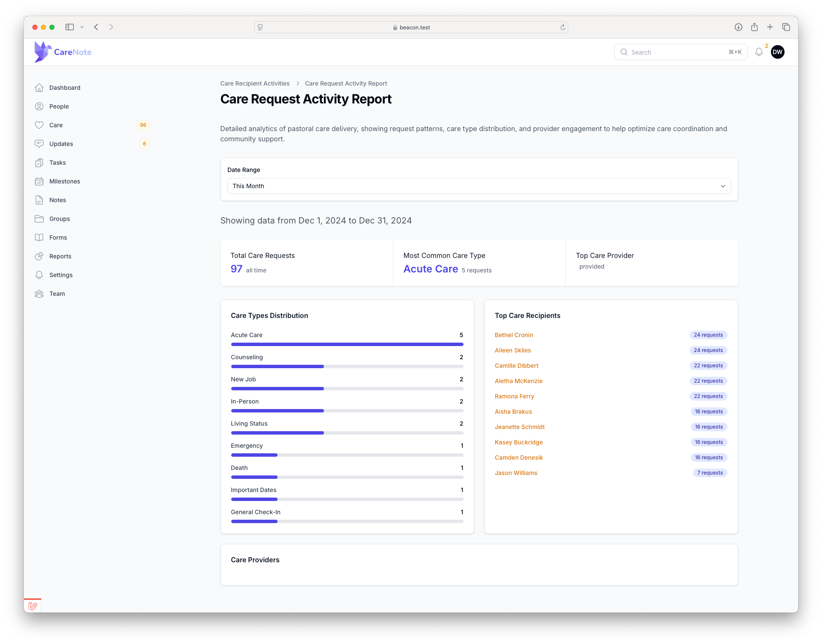The height and width of the screenshot is (644, 822).
Task: Open Jason Williams recipient link
Action: (516, 473)
